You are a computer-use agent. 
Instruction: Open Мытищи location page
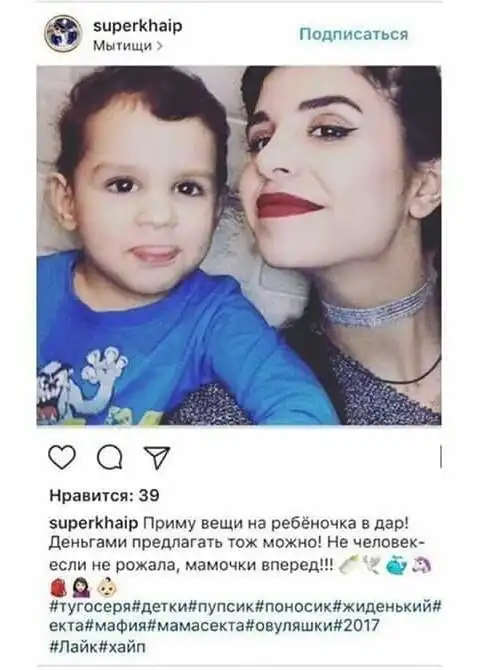123,45
